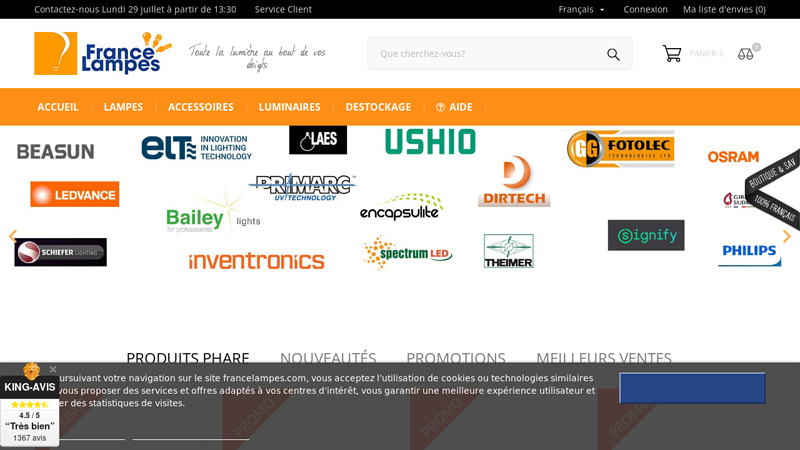Click the THEIMER brand logo
Viewport: 800px width, 450px height.
[x=509, y=251]
